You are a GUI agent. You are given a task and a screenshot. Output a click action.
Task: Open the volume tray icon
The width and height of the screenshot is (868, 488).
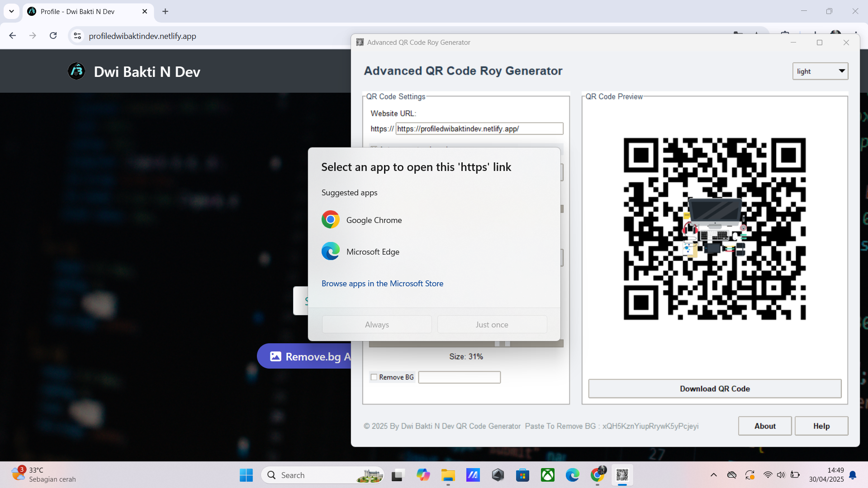(781, 475)
